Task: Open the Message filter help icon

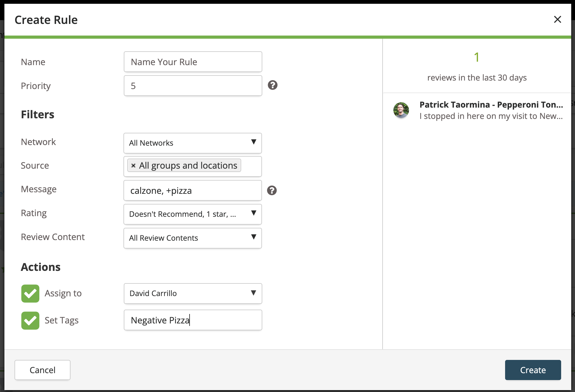Action: 272,190
